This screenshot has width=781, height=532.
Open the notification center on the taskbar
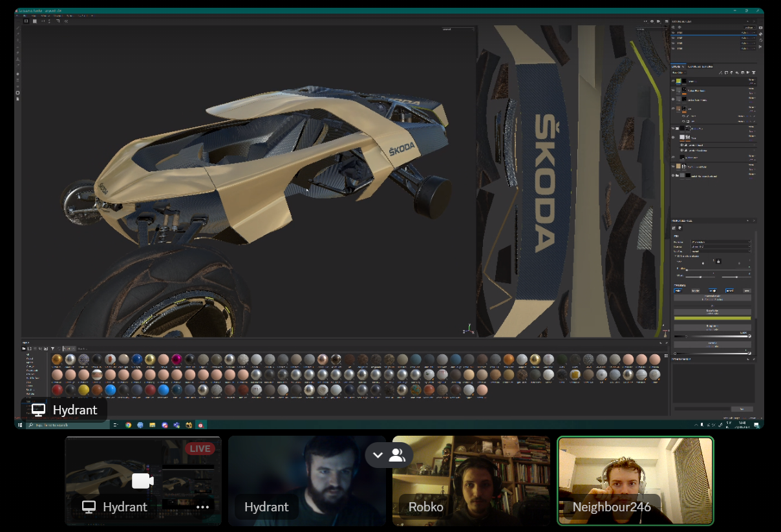tap(756, 425)
